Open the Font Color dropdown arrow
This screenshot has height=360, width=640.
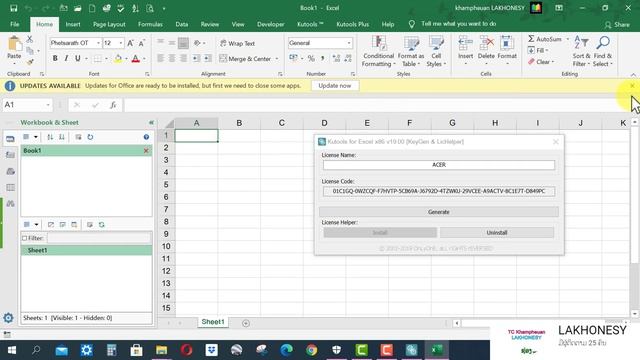144,59
